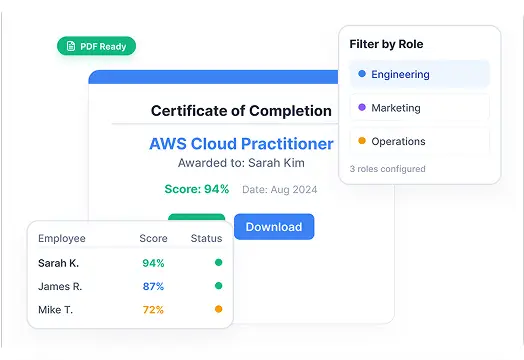Image resolution: width=524 pixels, height=360 pixels.
Task: Filter by Operations role
Action: pyautogui.click(x=420, y=141)
